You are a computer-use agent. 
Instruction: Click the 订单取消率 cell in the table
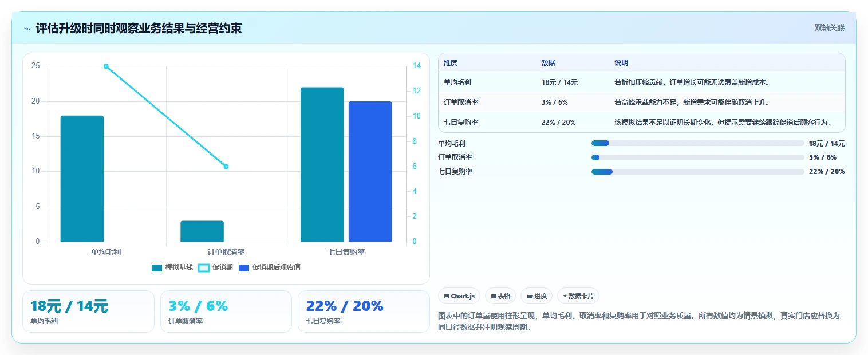pos(461,102)
